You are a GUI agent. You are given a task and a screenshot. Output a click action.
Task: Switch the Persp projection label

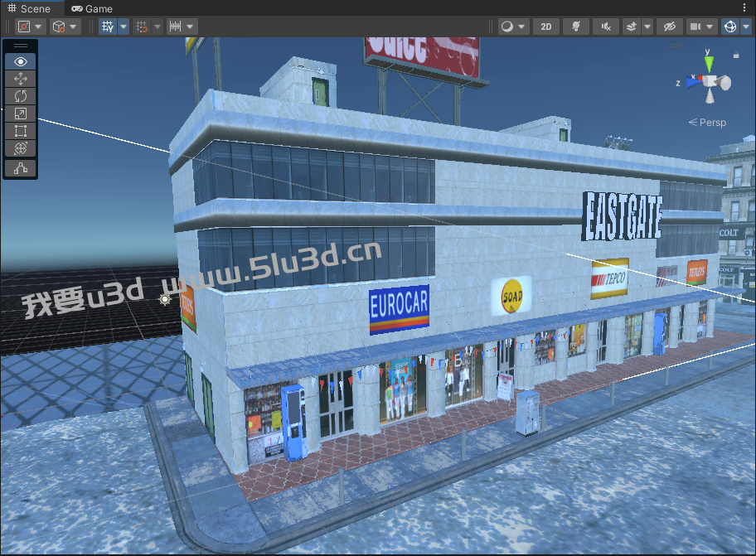point(707,123)
